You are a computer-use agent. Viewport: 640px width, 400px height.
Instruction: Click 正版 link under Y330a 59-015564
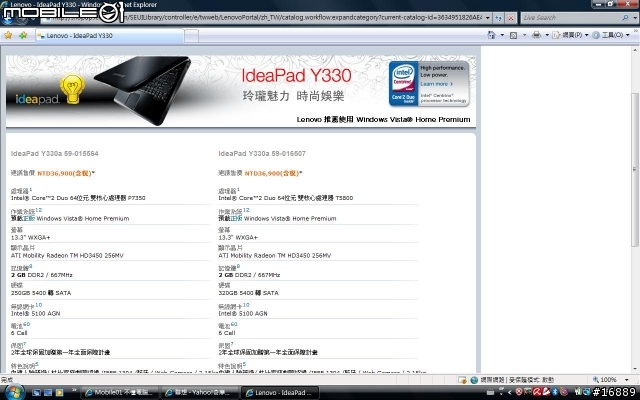coord(29,218)
